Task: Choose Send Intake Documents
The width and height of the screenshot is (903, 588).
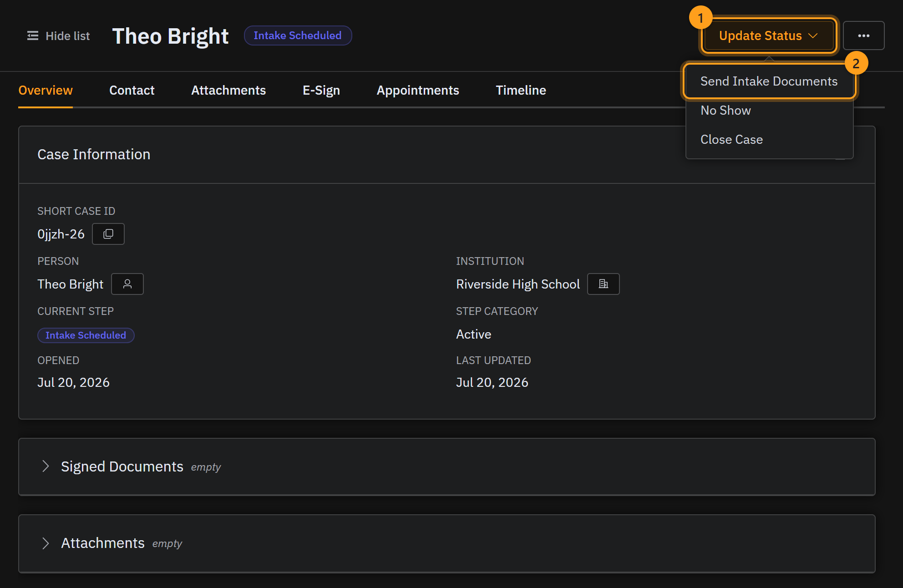Action: [769, 81]
